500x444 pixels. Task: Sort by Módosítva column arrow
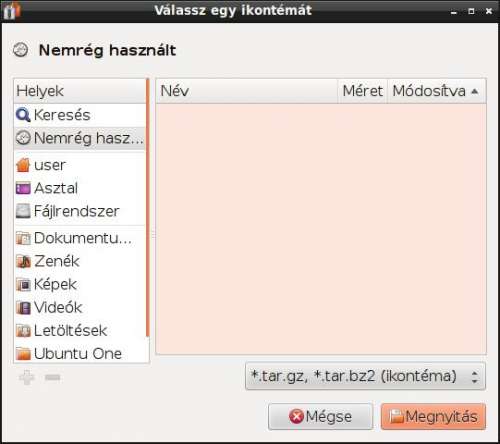coord(475,91)
